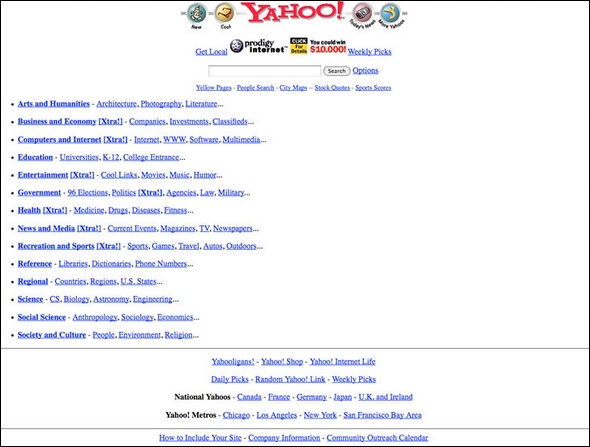Open Computers and Internet category
This screenshot has width=590, height=447.
click(x=59, y=140)
